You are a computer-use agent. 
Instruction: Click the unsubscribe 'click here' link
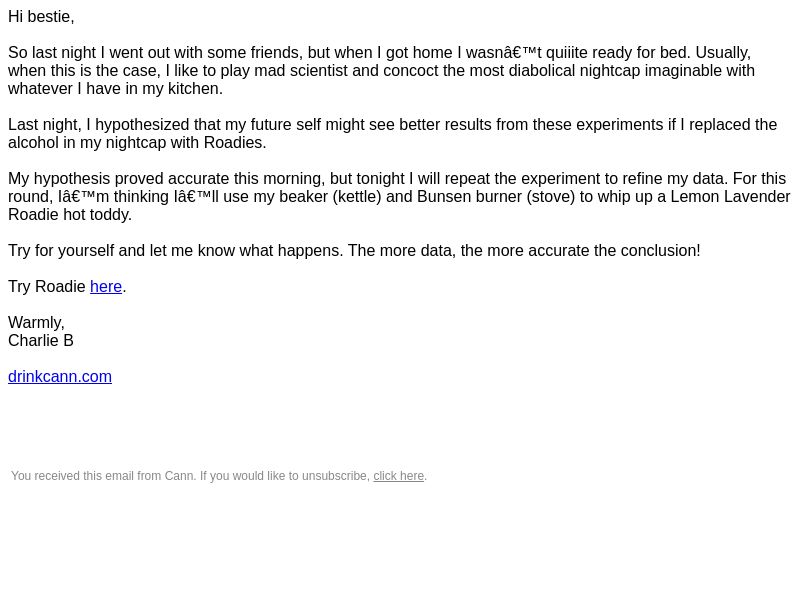[x=398, y=476]
